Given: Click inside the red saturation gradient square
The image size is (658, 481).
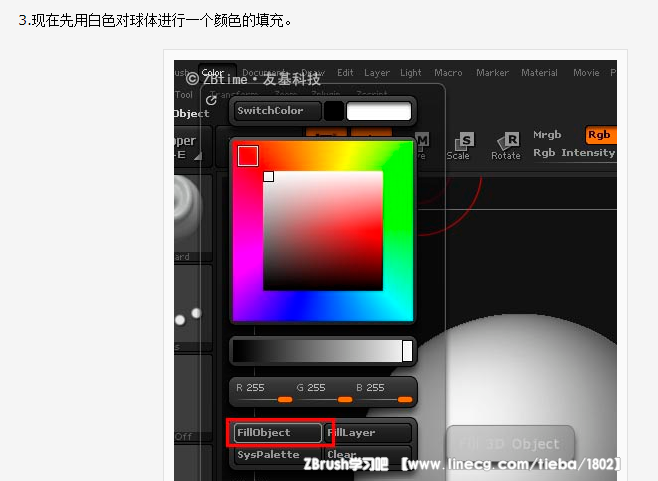Looking at the screenshot, I should 323,230.
